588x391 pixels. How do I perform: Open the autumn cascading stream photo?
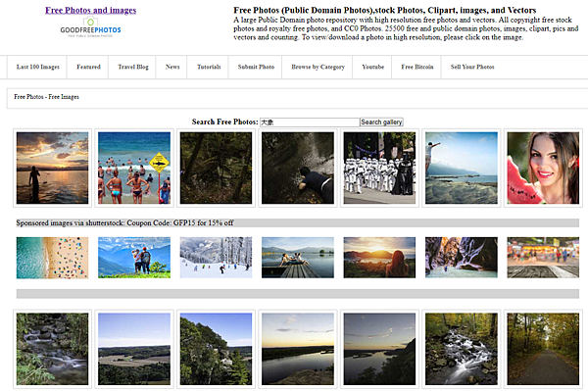click(x=462, y=349)
